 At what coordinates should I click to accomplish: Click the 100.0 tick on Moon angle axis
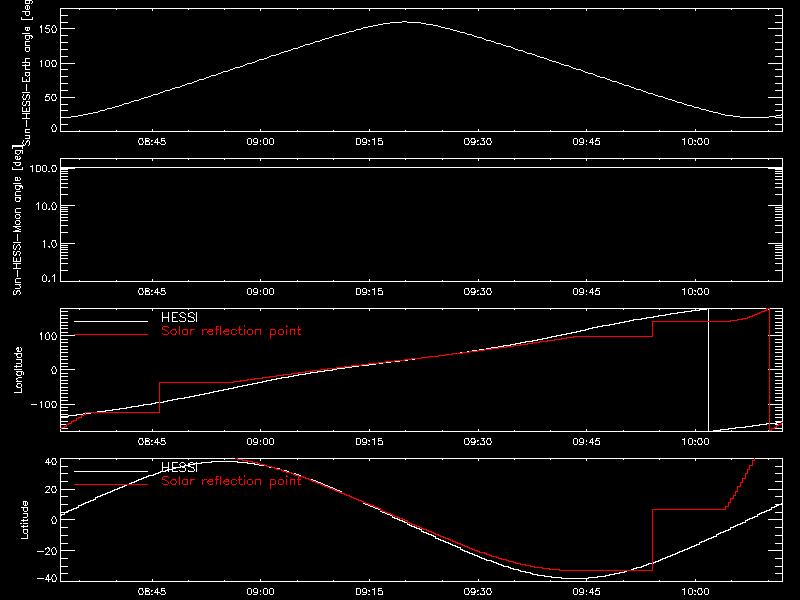coord(43,168)
